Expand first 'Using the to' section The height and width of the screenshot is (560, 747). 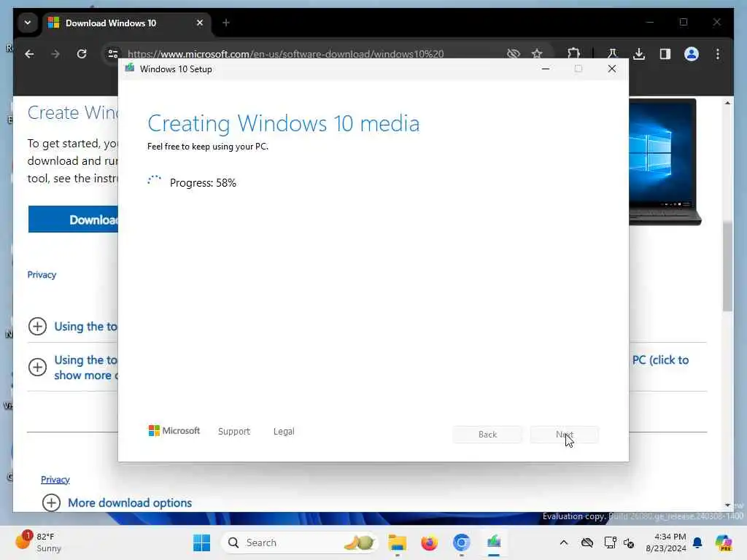tap(38, 326)
